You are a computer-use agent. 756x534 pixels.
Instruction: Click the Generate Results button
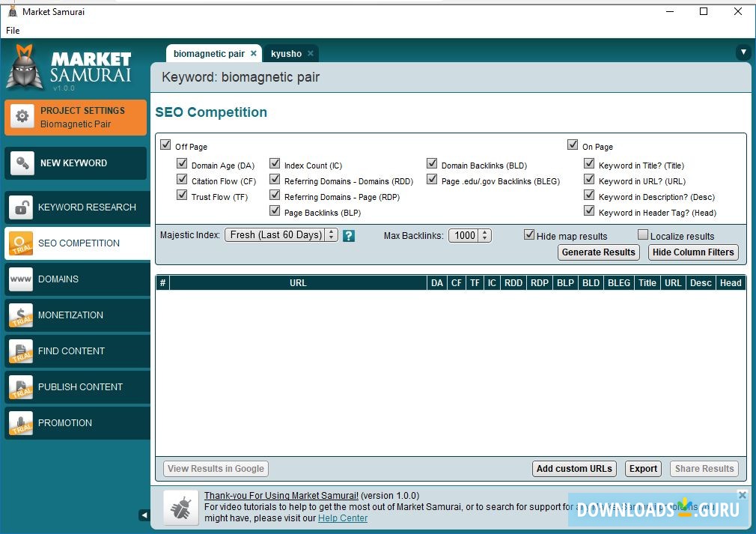coord(598,252)
